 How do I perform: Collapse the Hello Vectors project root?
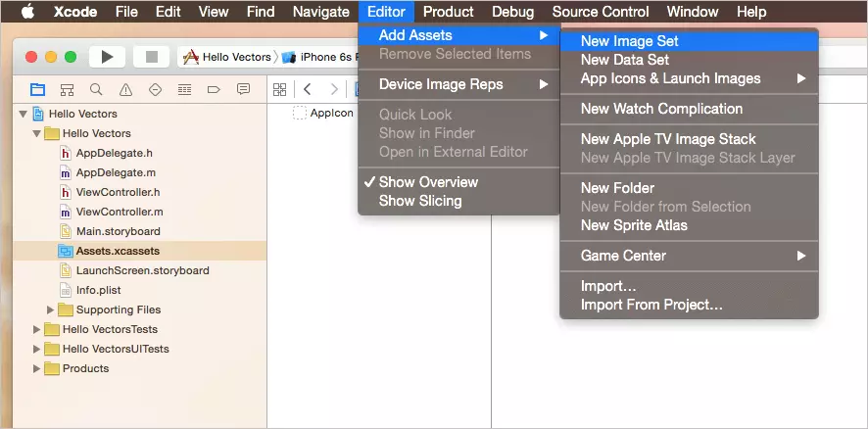(23, 114)
